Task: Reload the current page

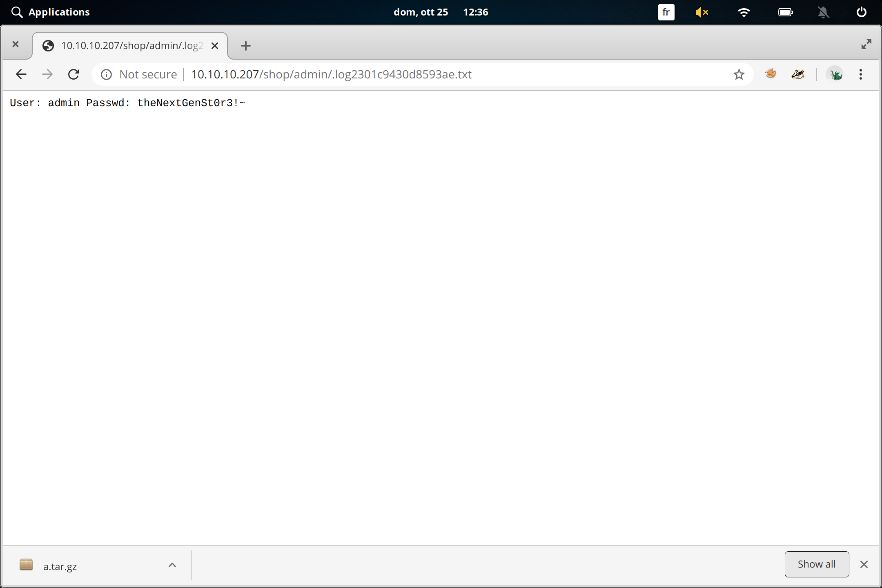Action: (x=74, y=74)
